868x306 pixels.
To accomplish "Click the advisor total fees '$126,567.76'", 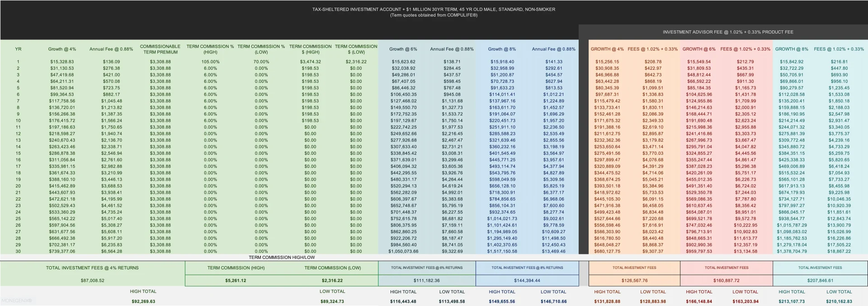I will 634,281.
